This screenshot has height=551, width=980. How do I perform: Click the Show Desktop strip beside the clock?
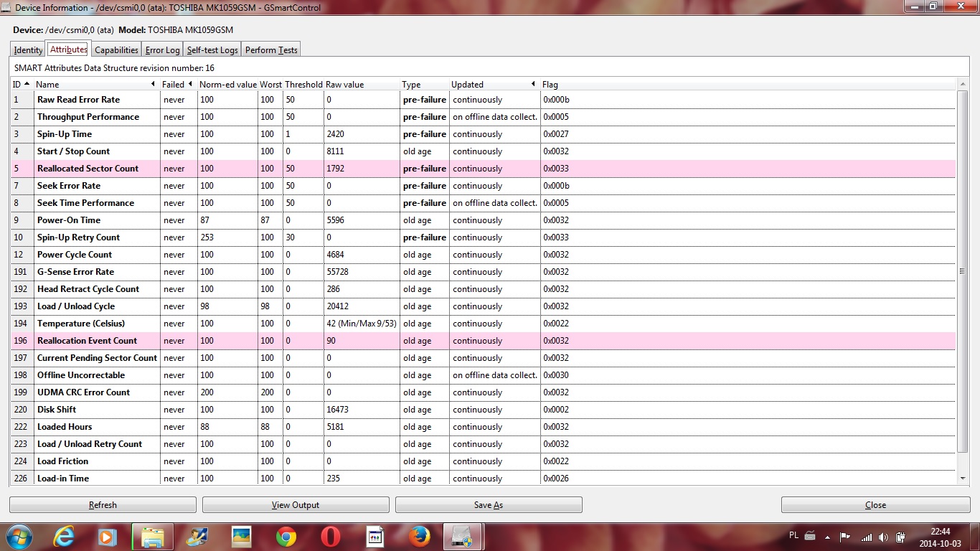pos(975,537)
